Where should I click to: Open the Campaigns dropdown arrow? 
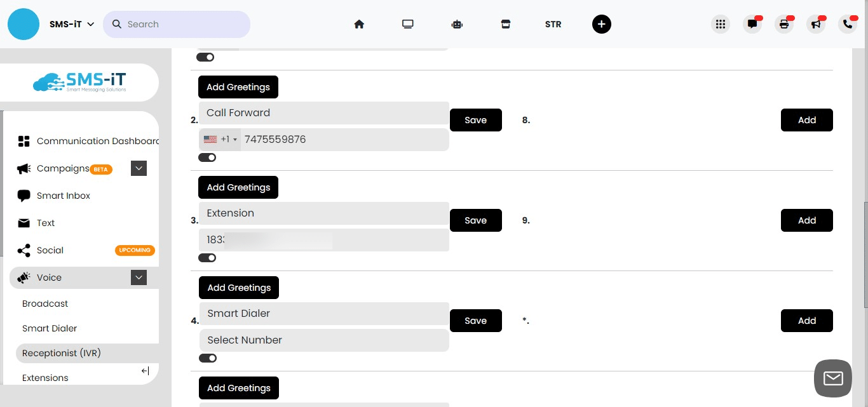(x=139, y=168)
